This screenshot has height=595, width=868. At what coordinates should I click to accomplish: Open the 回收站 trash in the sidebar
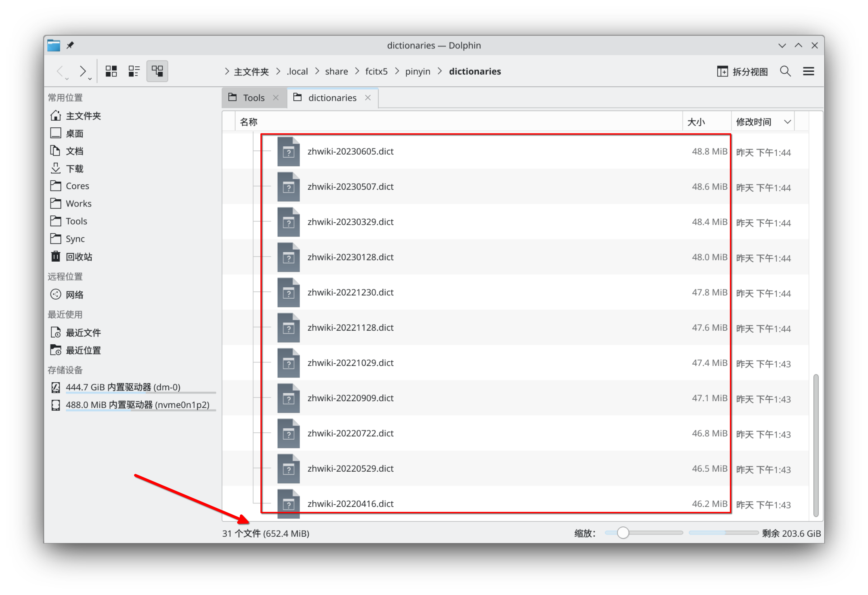point(79,256)
